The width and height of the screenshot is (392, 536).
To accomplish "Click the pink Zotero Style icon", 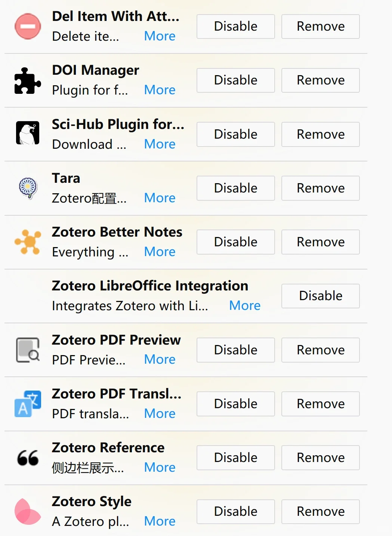I will [x=28, y=511].
